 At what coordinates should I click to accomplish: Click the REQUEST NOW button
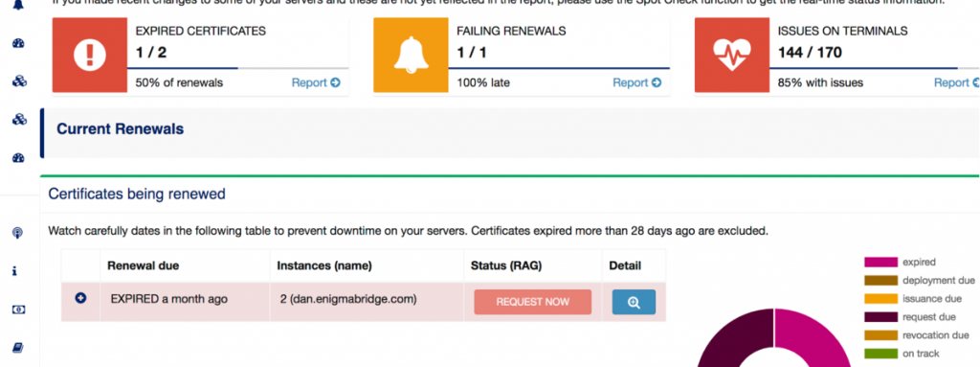pyautogui.click(x=532, y=302)
